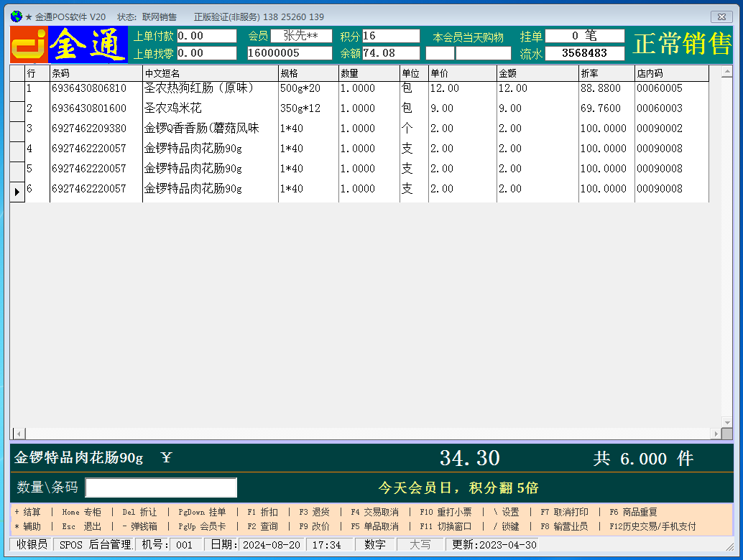Click the 积分 field showing 16
The image size is (743, 560).
pyautogui.click(x=391, y=36)
